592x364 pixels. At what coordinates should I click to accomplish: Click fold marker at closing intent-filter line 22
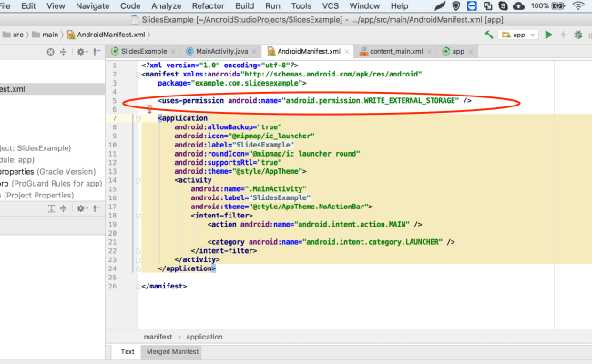[138, 251]
